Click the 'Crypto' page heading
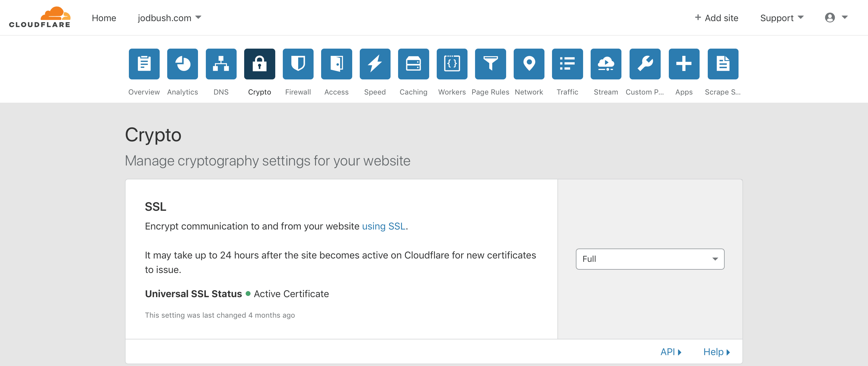 (x=153, y=135)
